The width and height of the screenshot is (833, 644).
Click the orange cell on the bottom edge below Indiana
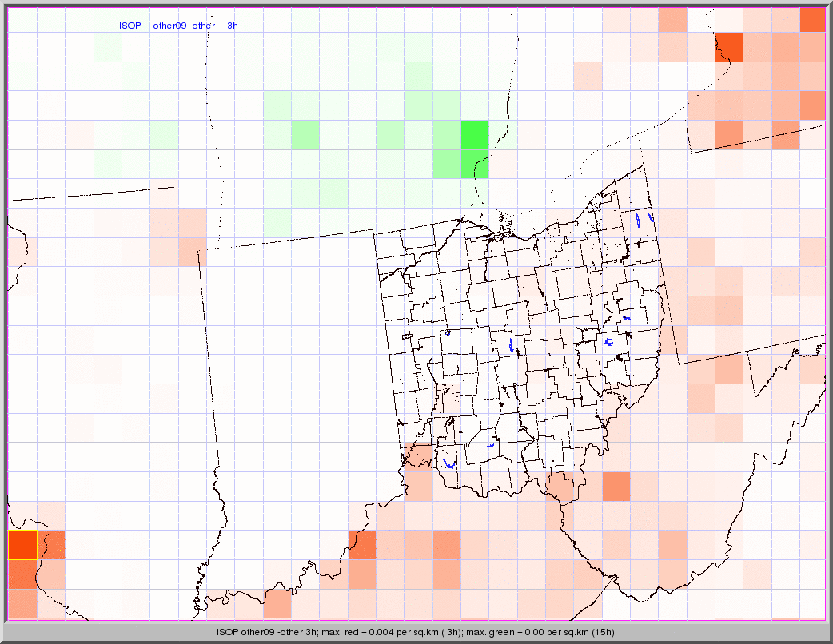pyautogui.click(x=277, y=602)
